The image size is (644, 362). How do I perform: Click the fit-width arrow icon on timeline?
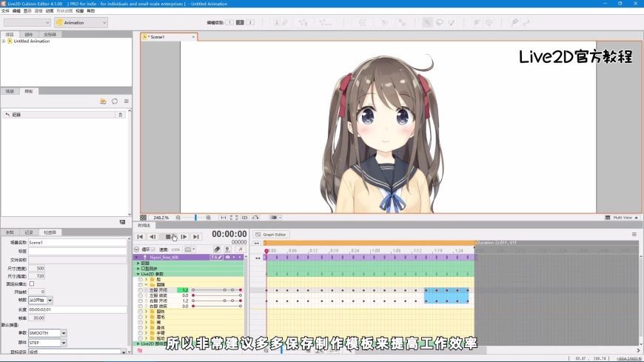pos(257,244)
